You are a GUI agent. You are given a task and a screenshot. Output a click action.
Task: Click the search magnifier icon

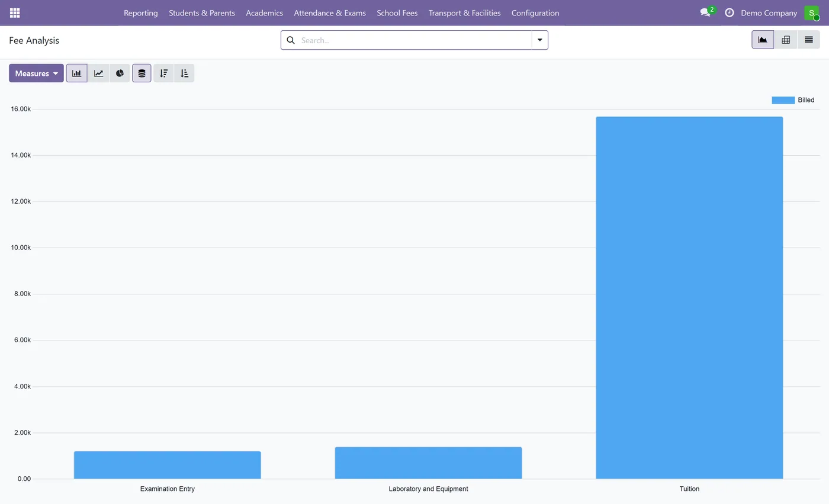(x=291, y=40)
